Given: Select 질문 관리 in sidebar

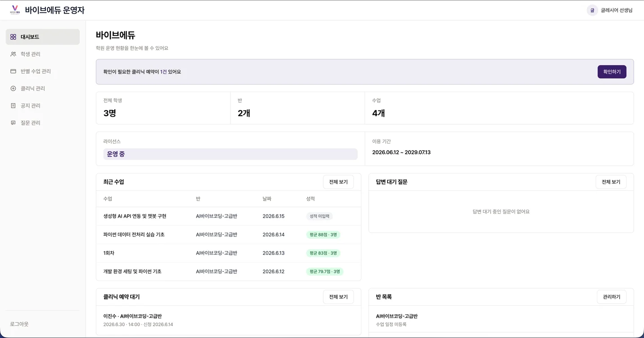Looking at the screenshot, I should point(43,123).
